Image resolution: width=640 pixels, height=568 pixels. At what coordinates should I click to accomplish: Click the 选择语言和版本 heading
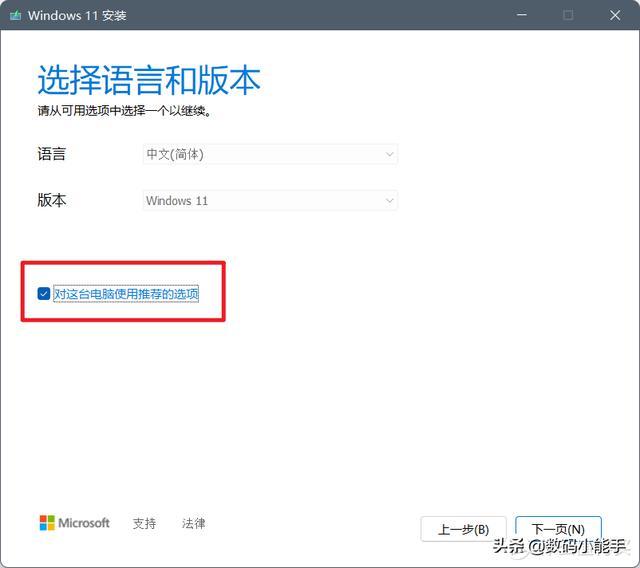pyautogui.click(x=149, y=80)
